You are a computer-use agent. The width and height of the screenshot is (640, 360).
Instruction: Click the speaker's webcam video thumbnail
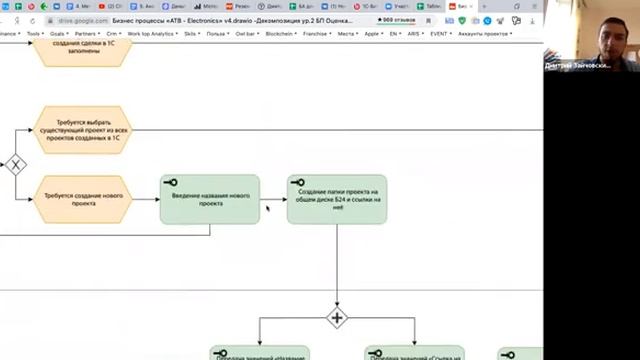[592, 36]
